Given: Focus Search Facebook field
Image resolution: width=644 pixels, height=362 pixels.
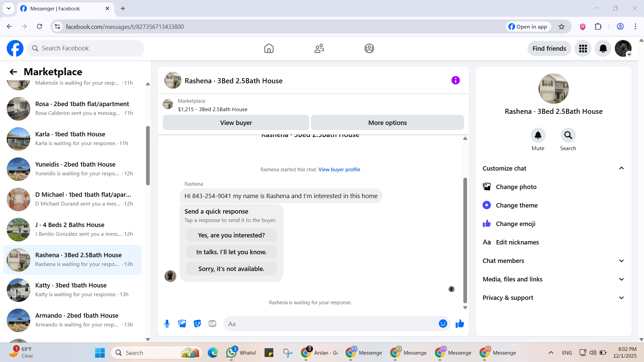Looking at the screenshot, I should (86, 48).
